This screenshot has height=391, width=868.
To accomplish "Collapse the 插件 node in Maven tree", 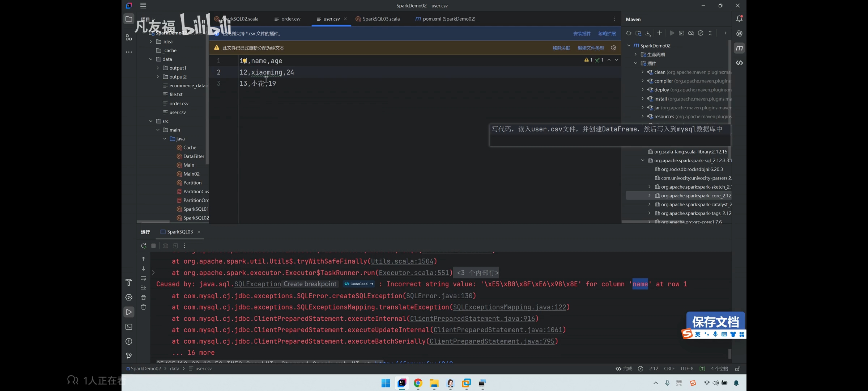I will click(636, 63).
